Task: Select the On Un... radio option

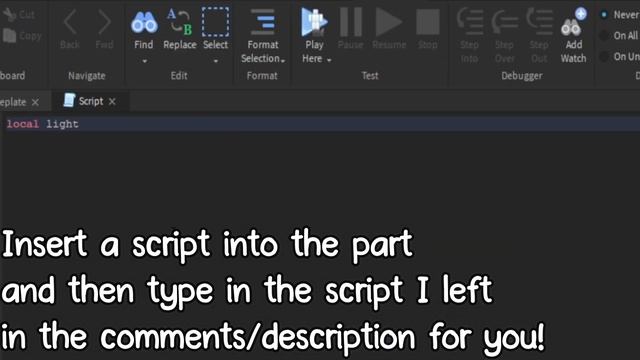Action: pyautogui.click(x=604, y=56)
